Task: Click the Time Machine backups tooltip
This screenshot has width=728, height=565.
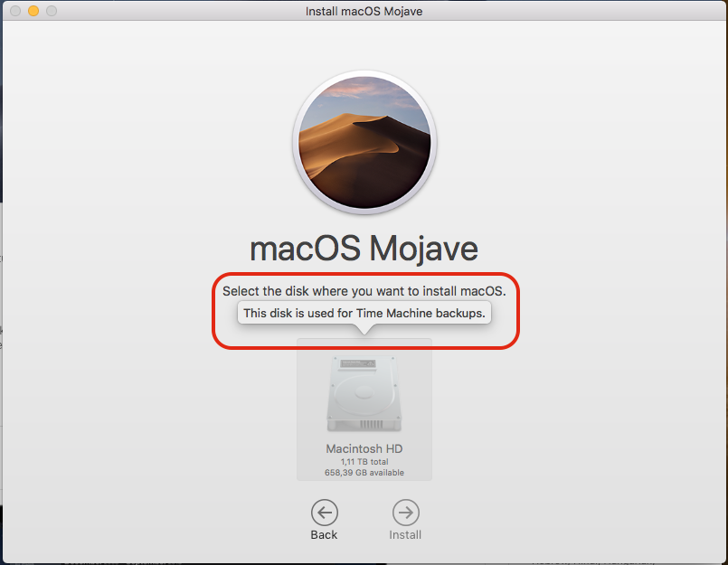Action: pos(364,314)
